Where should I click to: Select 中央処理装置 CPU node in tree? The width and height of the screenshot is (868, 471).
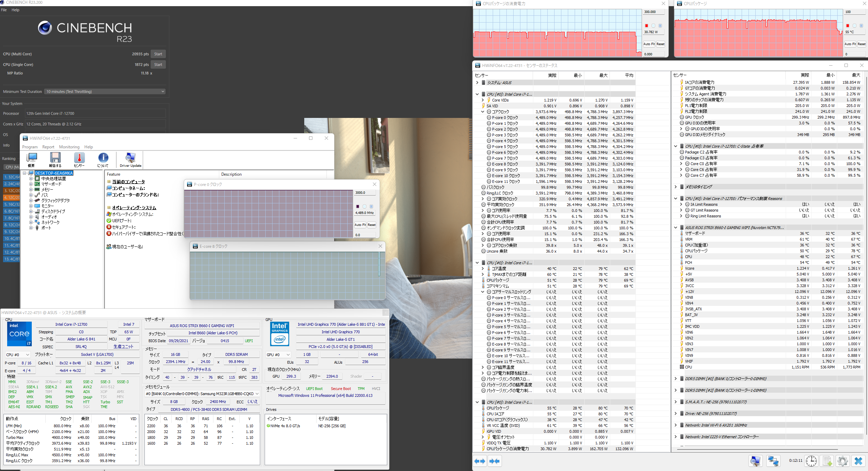pyautogui.click(x=54, y=178)
